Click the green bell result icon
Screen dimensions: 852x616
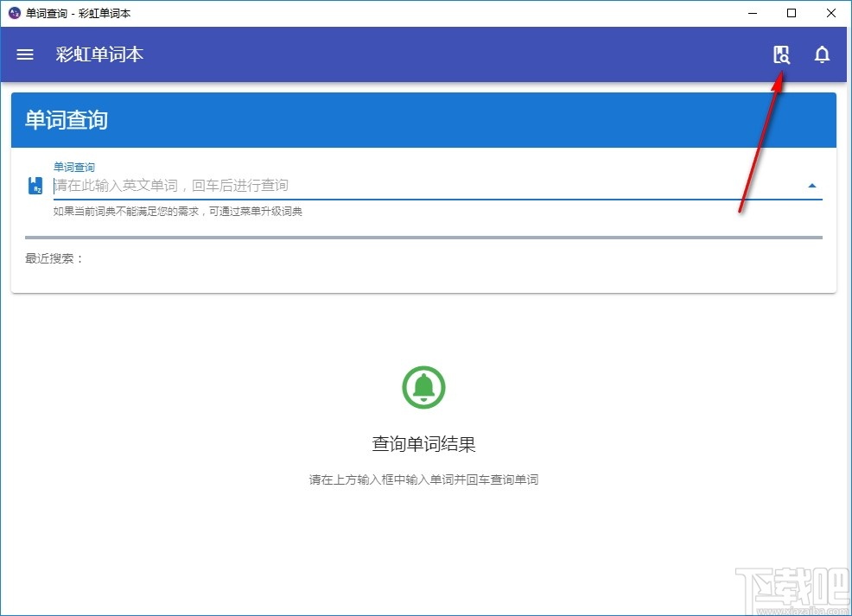[x=423, y=387]
